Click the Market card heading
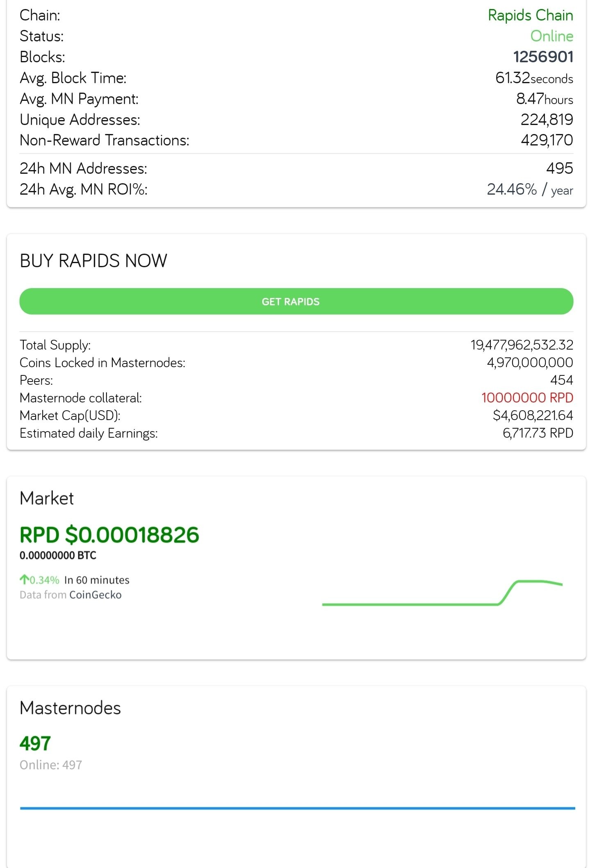Viewport: 590px width, 868px height. pyautogui.click(x=47, y=498)
